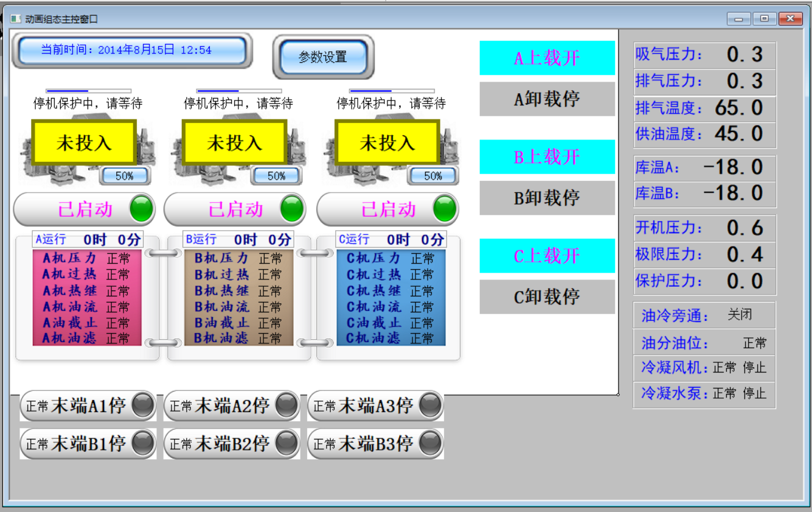Click the 油冷旁通 关闭 status
This screenshot has height=512, width=812.
click(740, 315)
